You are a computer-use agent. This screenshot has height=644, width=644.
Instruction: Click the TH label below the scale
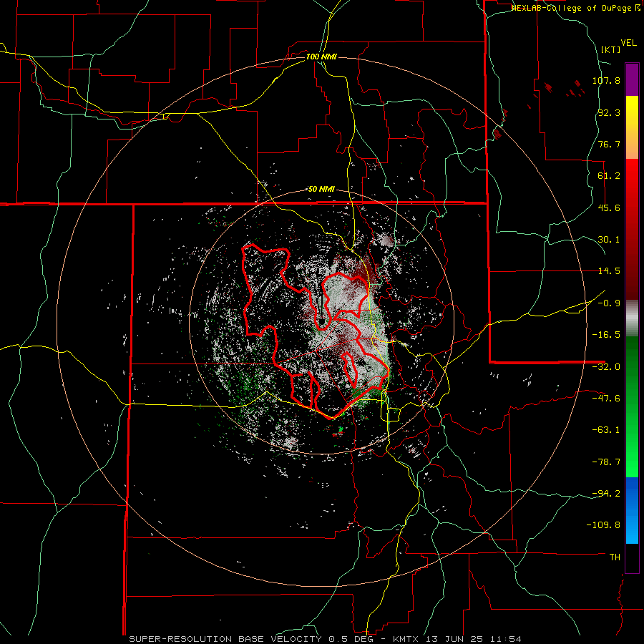coord(615,557)
